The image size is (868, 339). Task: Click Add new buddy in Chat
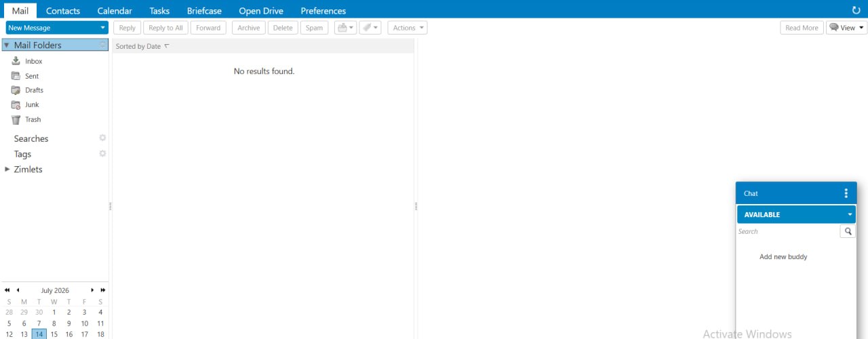click(783, 257)
